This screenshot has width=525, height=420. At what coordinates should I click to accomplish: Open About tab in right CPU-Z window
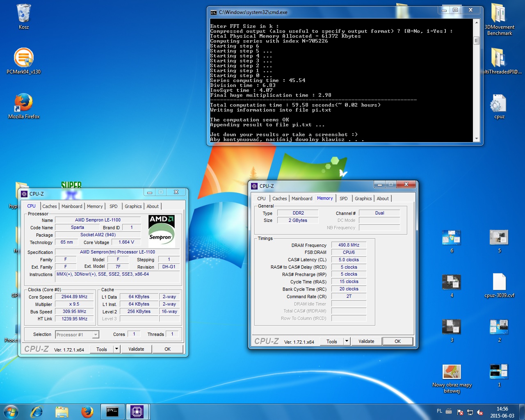pyautogui.click(x=383, y=199)
